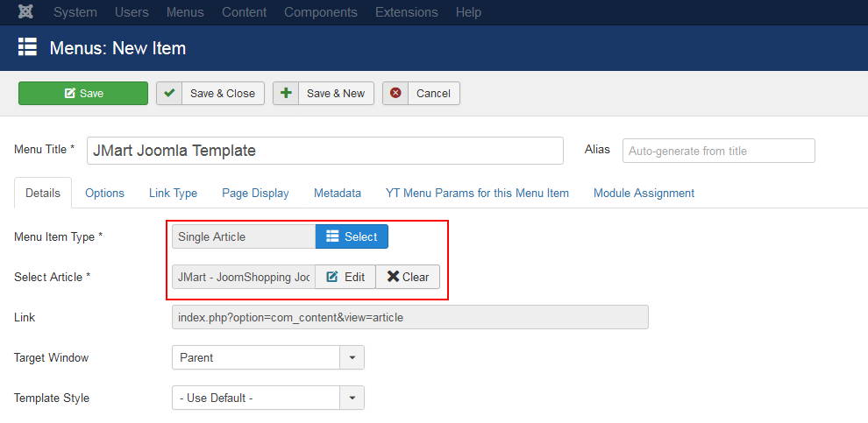868x423 pixels.
Task: Click the menu list icon beside the page title
Action: (27, 47)
